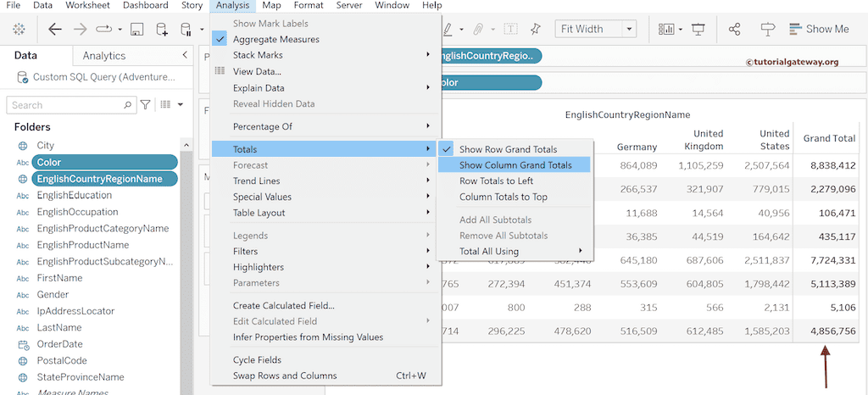Click the globe icon next to City
The image size is (868, 395).
click(x=23, y=146)
